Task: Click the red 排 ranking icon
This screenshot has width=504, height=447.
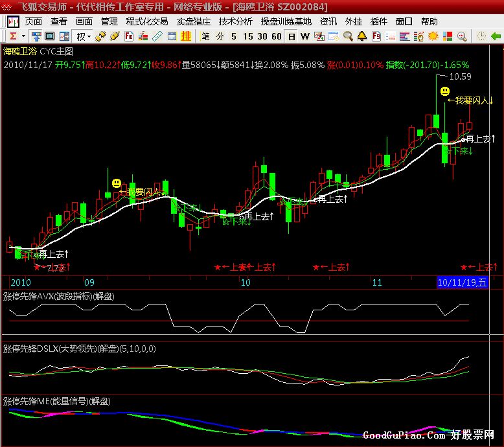Action: click(186, 36)
